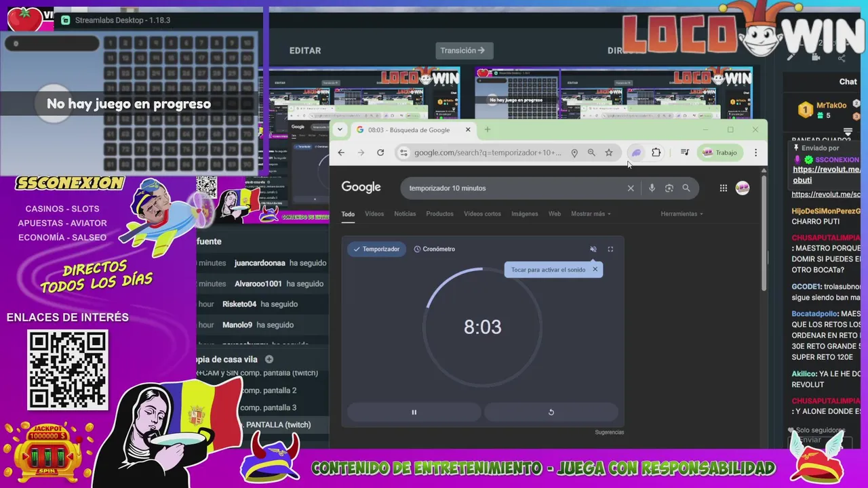Close the Búsqueda de Google tab
The image size is (868, 488).
tap(468, 129)
